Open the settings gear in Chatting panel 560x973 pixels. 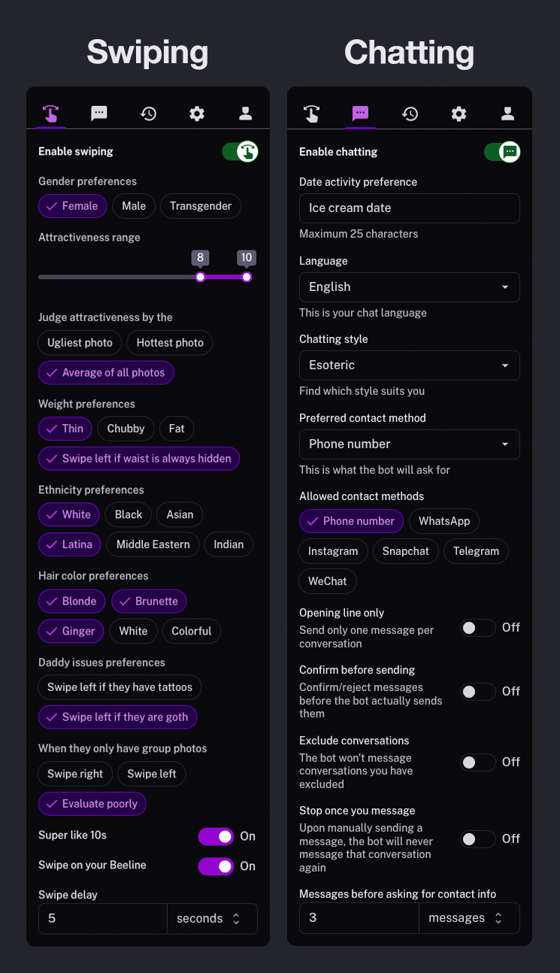[459, 114]
